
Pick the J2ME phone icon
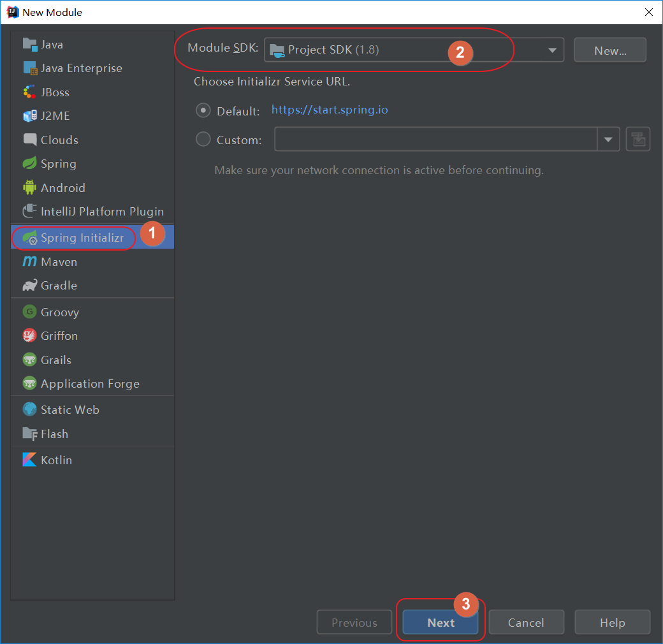pyautogui.click(x=29, y=115)
